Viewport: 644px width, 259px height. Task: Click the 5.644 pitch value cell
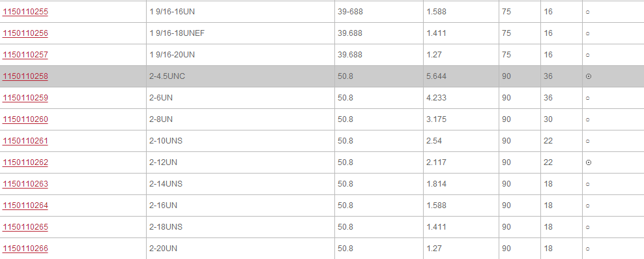(461, 76)
